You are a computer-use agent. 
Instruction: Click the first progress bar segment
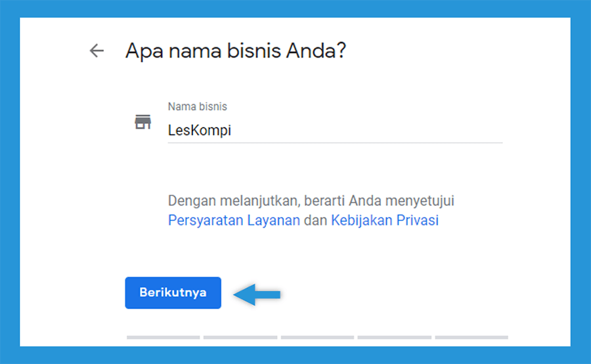tap(164, 337)
